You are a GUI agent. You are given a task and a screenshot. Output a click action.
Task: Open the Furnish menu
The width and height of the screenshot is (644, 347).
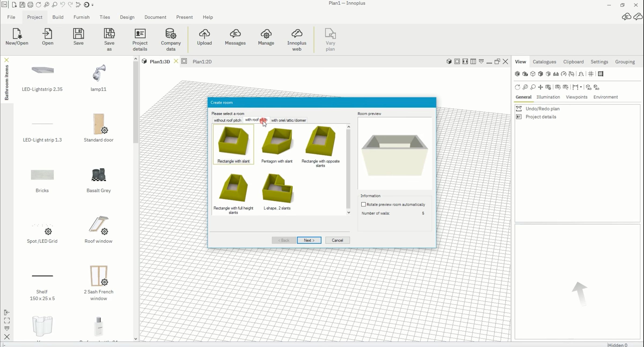[x=81, y=17]
